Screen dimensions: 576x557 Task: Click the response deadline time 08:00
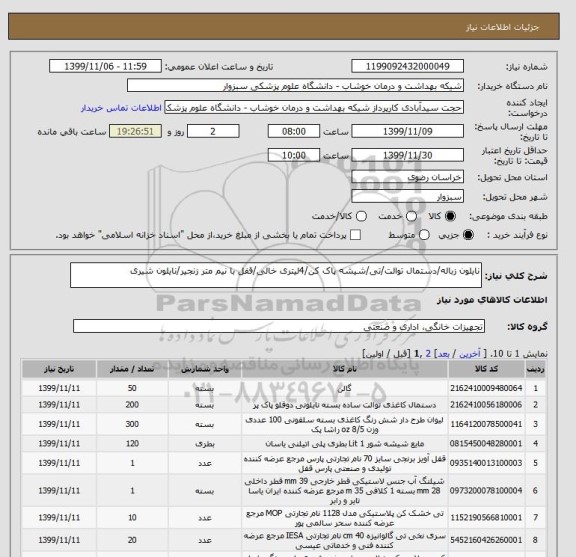294,131
